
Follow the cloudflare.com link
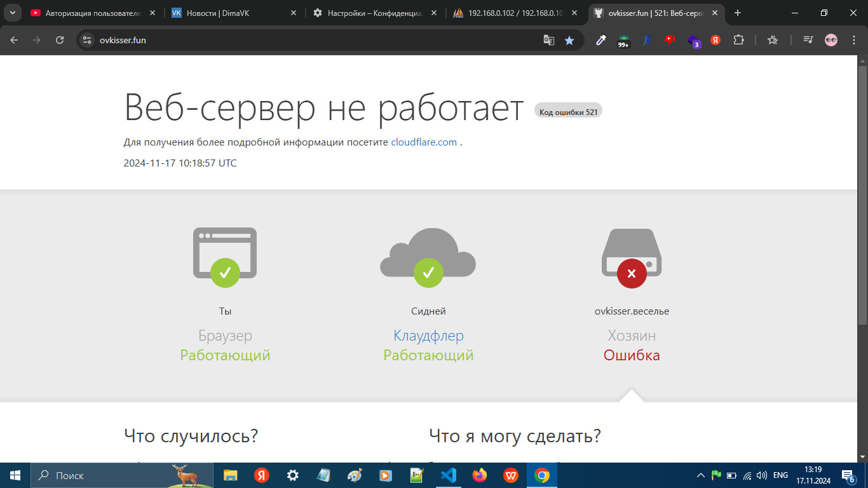tap(424, 142)
